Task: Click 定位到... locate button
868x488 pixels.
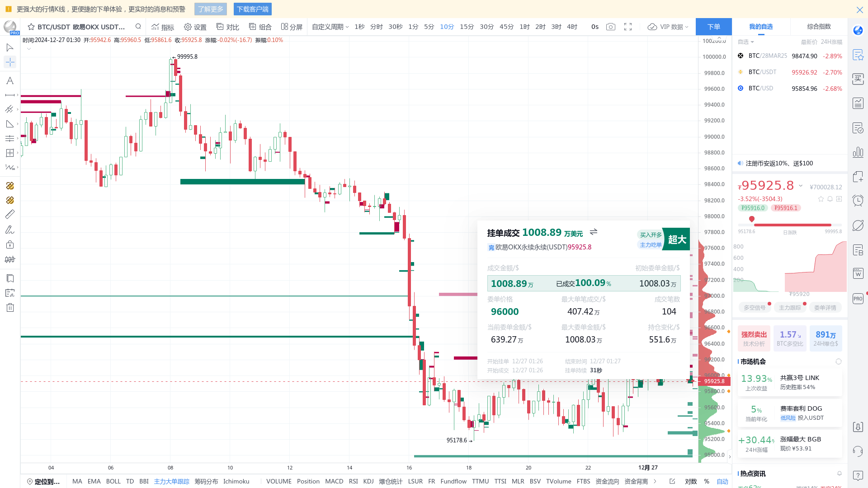Action: click(43, 481)
